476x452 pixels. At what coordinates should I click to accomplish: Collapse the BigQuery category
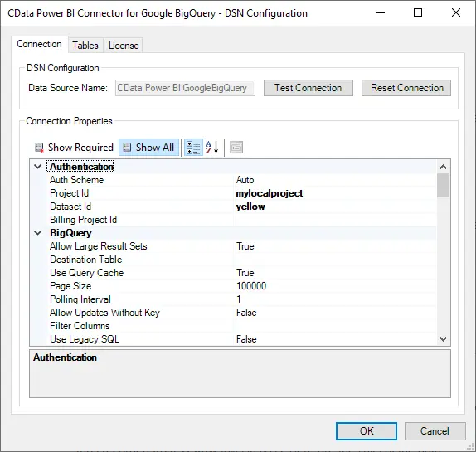[38, 233]
